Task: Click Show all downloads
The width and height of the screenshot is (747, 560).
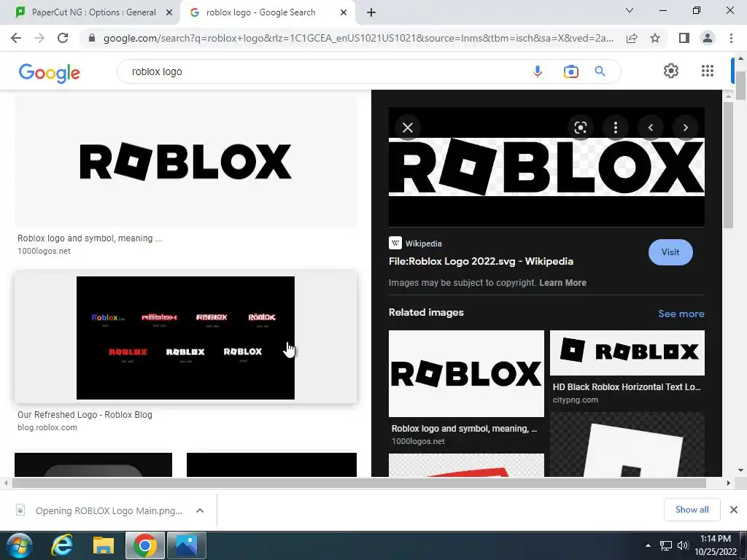Action: tap(692, 510)
